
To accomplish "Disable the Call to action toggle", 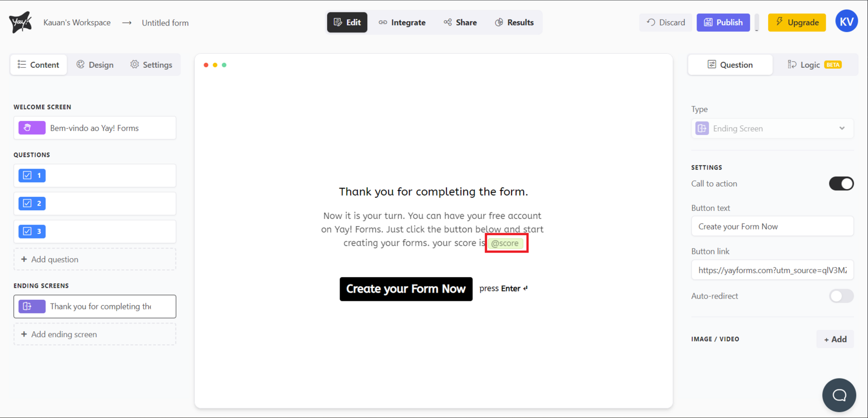I will click(841, 184).
